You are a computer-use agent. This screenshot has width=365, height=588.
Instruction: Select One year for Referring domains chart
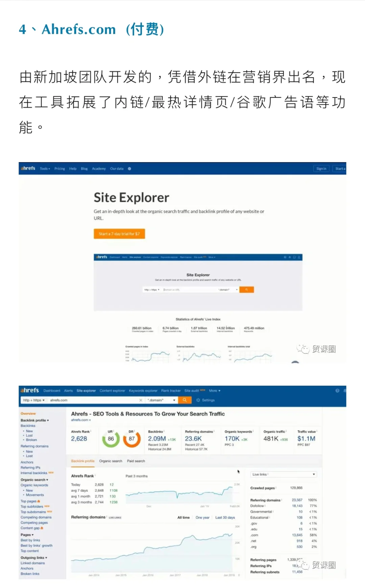(x=202, y=518)
